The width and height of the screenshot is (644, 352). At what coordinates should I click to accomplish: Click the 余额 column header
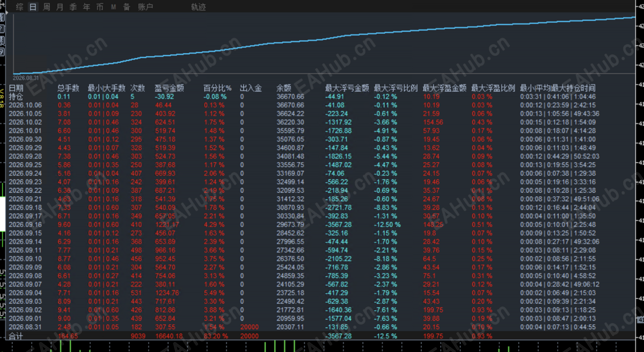click(284, 88)
